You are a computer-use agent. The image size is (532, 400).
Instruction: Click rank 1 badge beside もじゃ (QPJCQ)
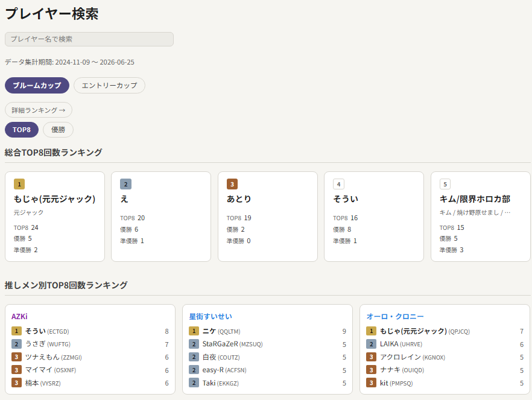pos(371,331)
